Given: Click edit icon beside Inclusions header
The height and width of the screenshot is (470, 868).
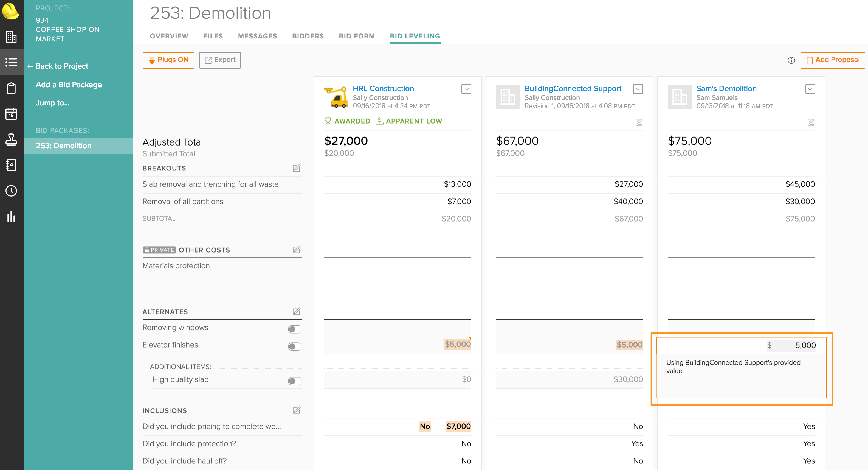Looking at the screenshot, I should pyautogui.click(x=296, y=410).
